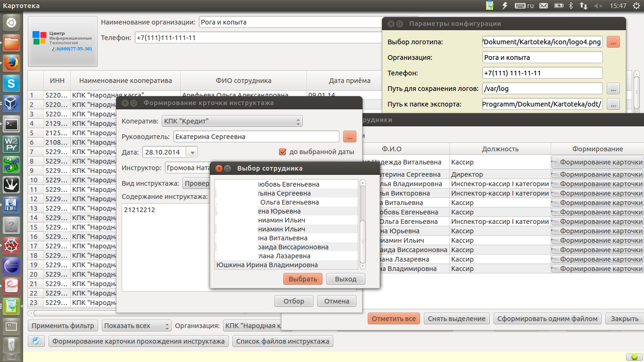This screenshot has height=362, width=644.
Task: Click the notepad checkmark tray indicator
Action: click(490, 6)
